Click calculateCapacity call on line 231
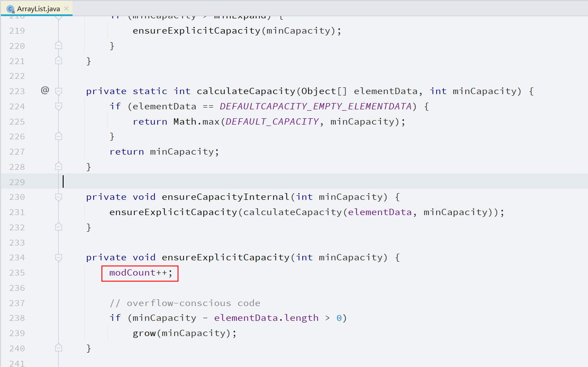 pyautogui.click(x=292, y=212)
